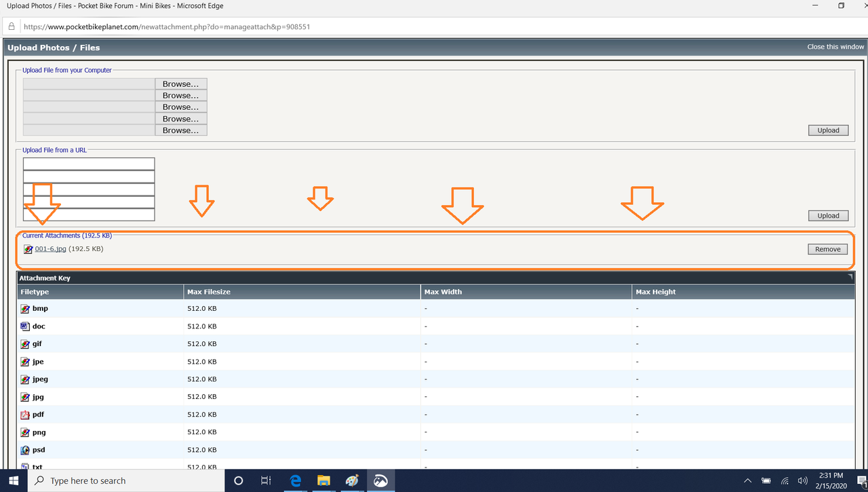Click the site lock icon in address bar
The height and width of the screenshot is (492, 868).
click(12, 26)
